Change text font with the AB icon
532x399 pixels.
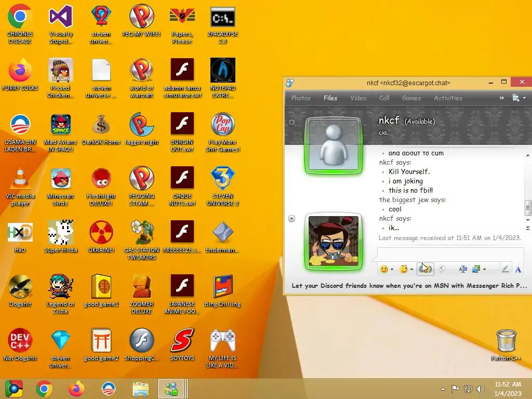(x=462, y=269)
